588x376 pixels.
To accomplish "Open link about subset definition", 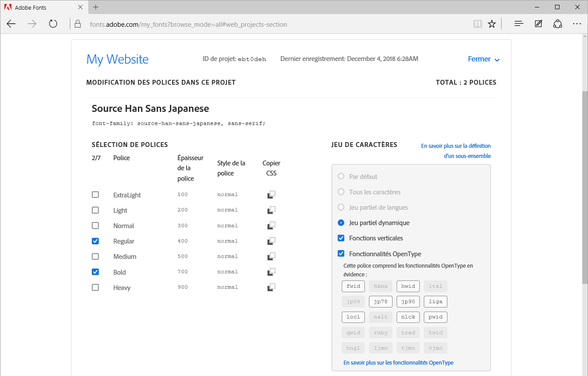I will [456, 151].
